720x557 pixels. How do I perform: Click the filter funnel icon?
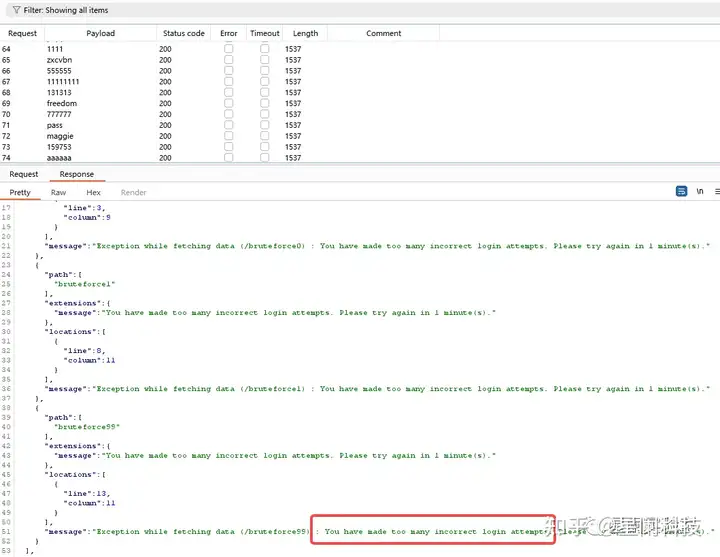coord(16,10)
